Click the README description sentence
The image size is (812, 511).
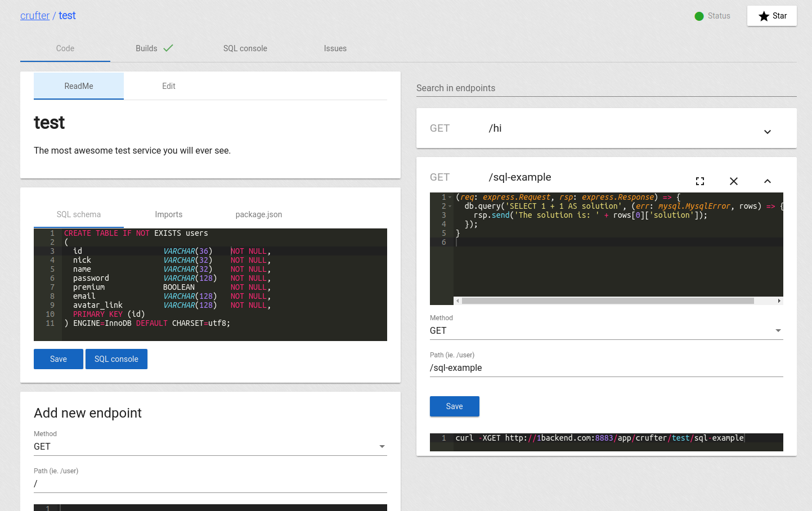(x=132, y=151)
